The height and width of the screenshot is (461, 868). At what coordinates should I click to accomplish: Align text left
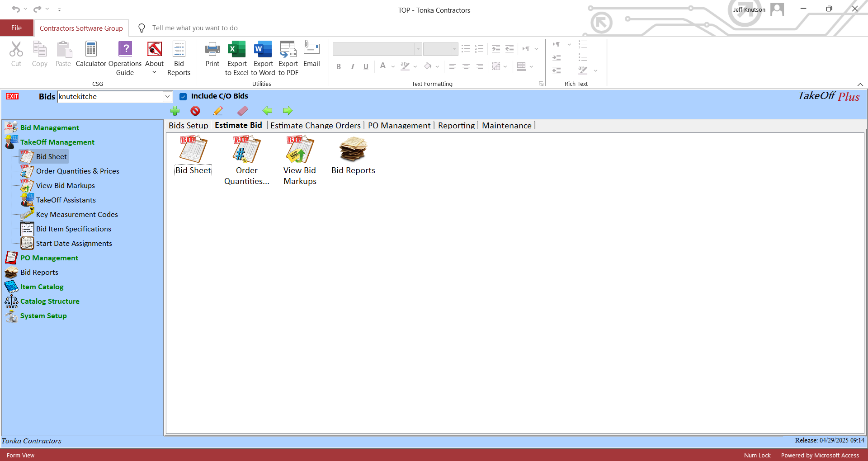[452, 66]
